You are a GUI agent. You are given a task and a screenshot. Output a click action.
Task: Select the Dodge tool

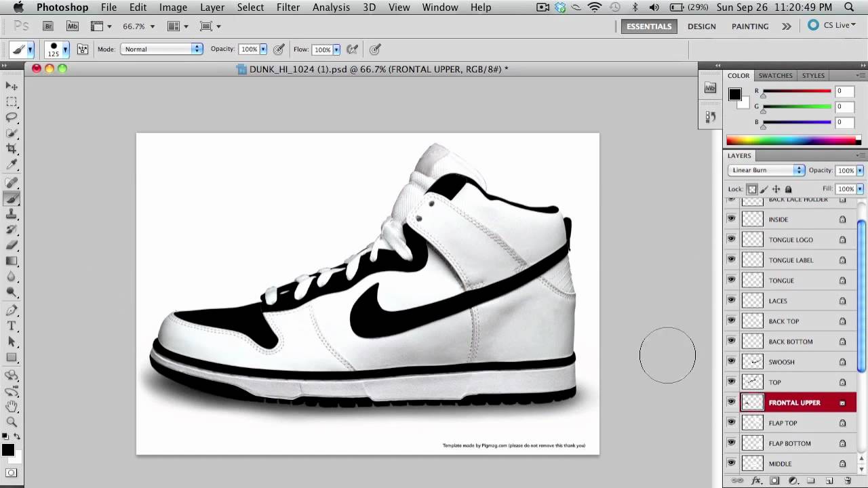tap(12, 292)
